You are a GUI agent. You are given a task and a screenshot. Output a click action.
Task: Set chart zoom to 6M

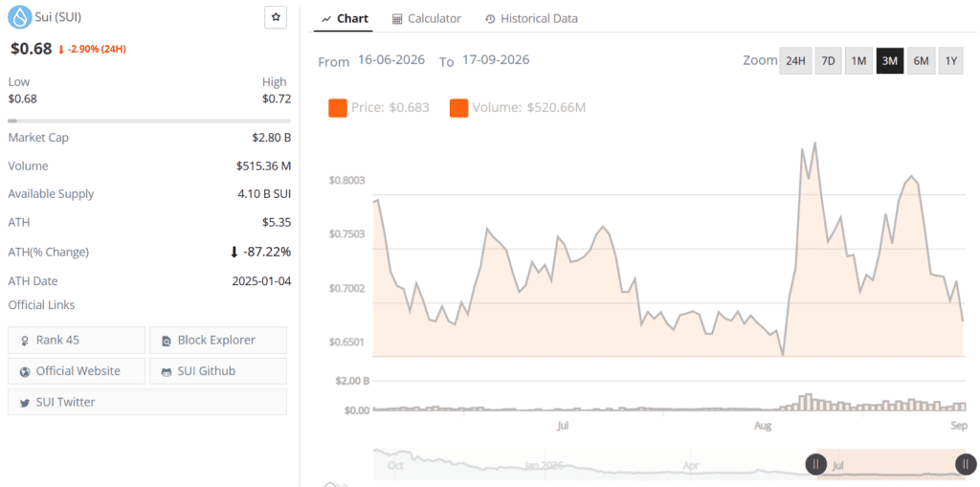pos(921,60)
